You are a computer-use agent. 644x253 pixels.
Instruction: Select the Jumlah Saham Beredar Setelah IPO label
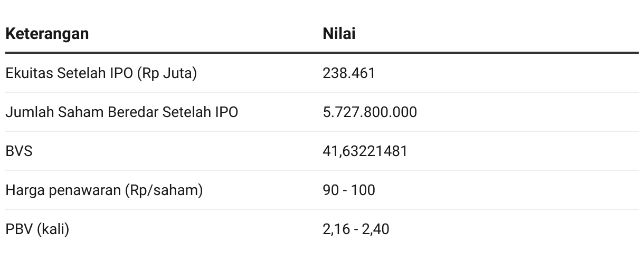pos(121,112)
